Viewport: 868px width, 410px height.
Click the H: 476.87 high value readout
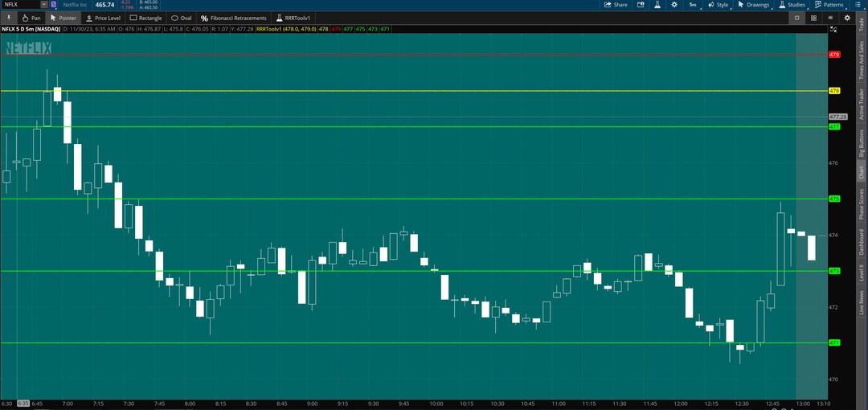[149, 29]
